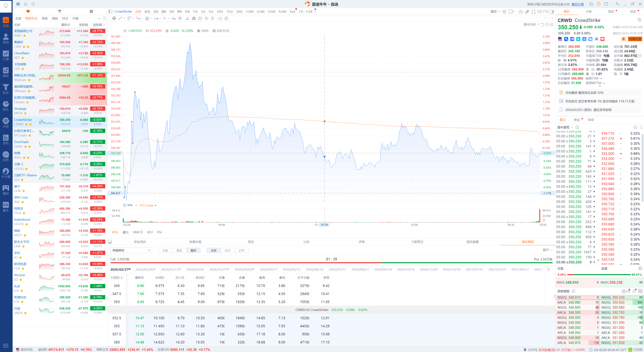Take a chart screenshot with camera icon
The width and height of the screenshot is (644, 352).
coord(521,11)
